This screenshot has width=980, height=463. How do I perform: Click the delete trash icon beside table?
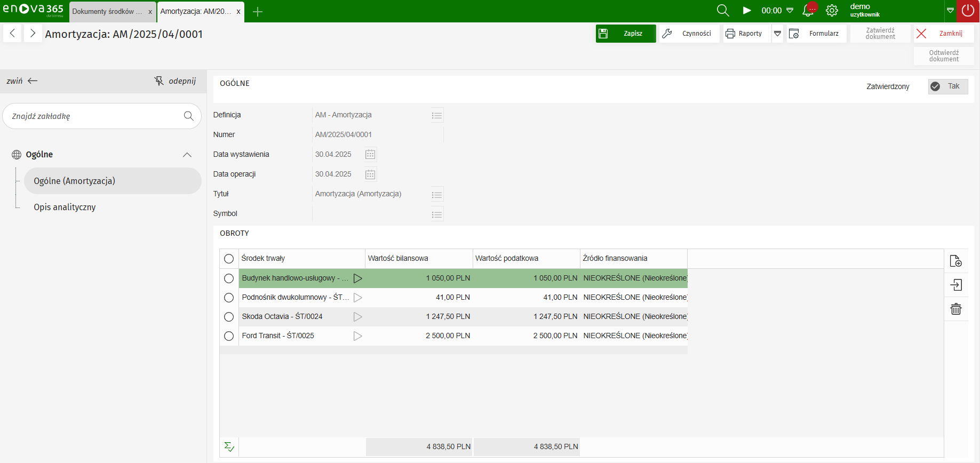point(956,309)
